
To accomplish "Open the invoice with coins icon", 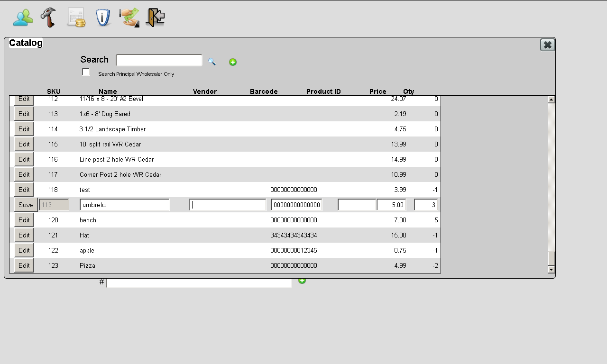I will click(x=76, y=18).
